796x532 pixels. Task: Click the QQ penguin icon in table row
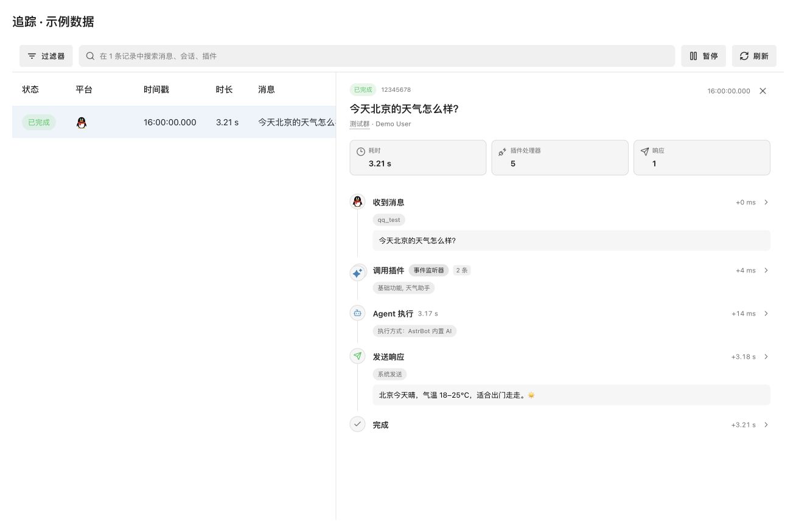pyautogui.click(x=82, y=122)
